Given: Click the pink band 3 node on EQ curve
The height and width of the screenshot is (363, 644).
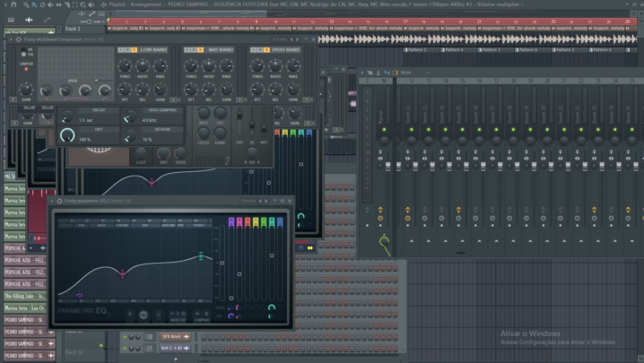Looking at the screenshot, I should click(x=123, y=272).
